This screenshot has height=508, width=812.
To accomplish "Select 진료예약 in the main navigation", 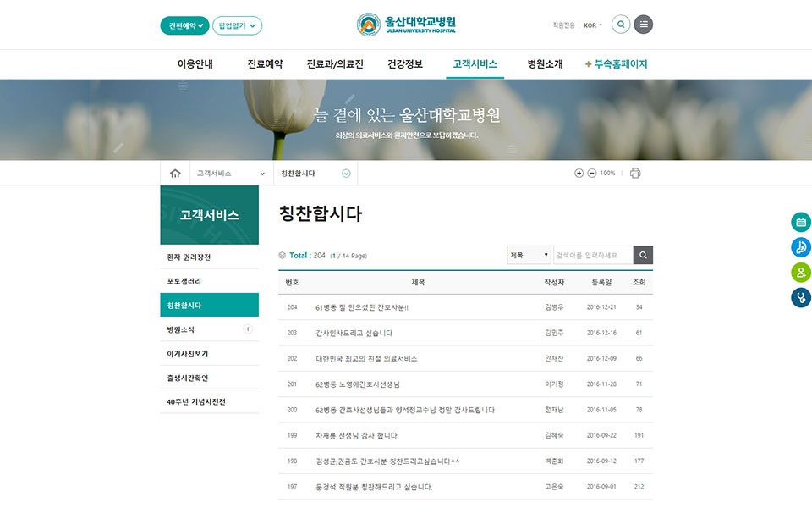I will tap(265, 64).
